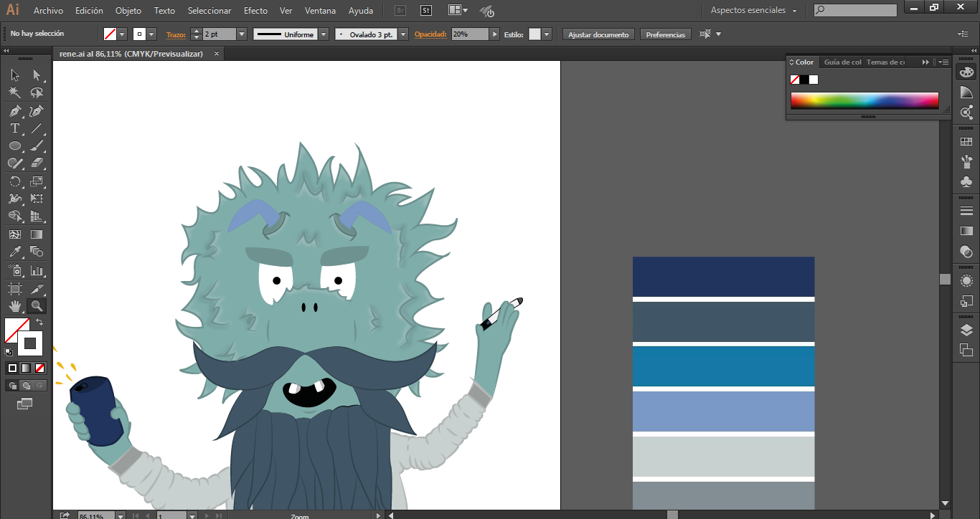980x519 pixels.
Task: Open the Swatches panel icon in the dock
Action: coord(966,142)
